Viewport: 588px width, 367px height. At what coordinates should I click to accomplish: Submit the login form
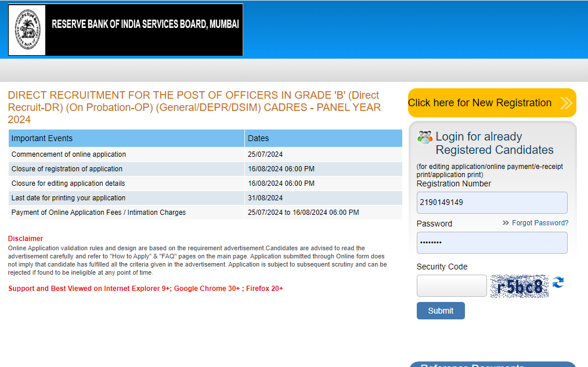441,311
